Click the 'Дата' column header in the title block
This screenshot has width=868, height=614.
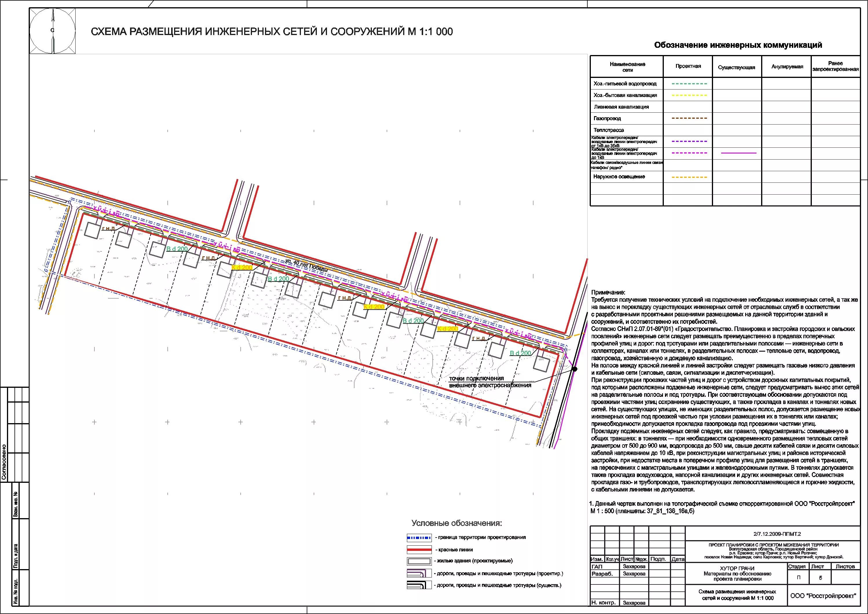pyautogui.click(x=678, y=559)
